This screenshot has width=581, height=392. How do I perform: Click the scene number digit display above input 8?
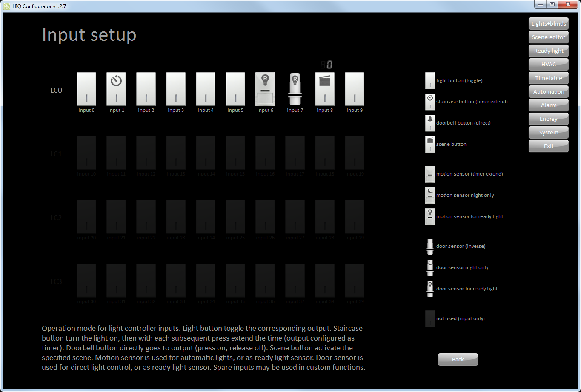pos(326,65)
